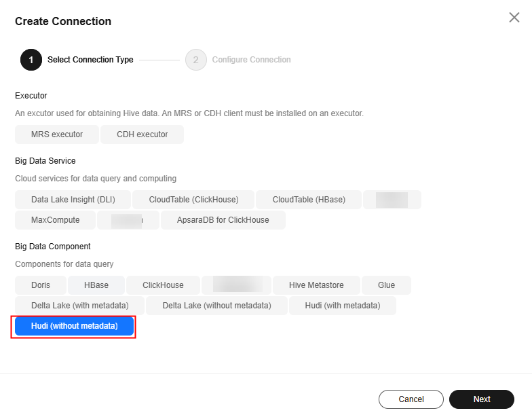Select Hive Metastore component

tap(316, 285)
